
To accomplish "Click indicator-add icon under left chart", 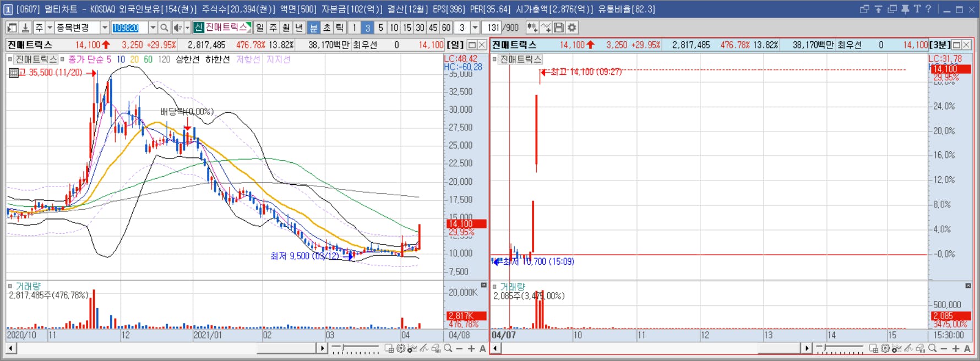I will tap(412, 348).
